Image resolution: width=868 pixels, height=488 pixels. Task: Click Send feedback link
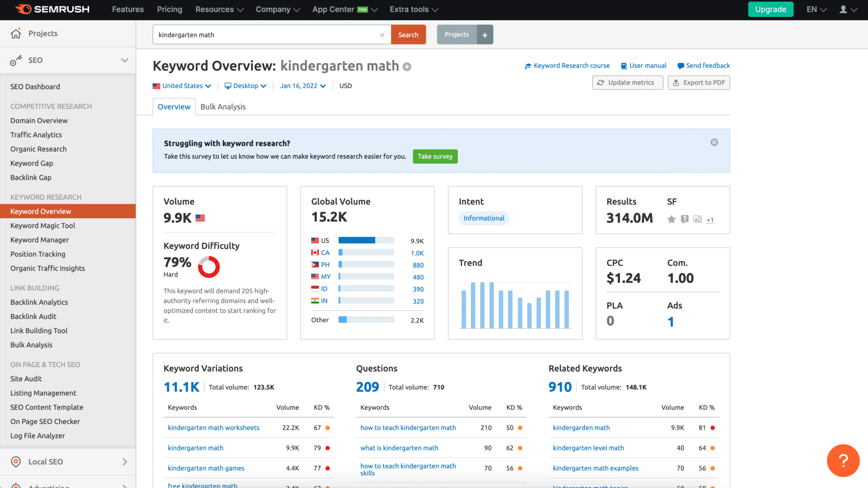pyautogui.click(x=704, y=66)
